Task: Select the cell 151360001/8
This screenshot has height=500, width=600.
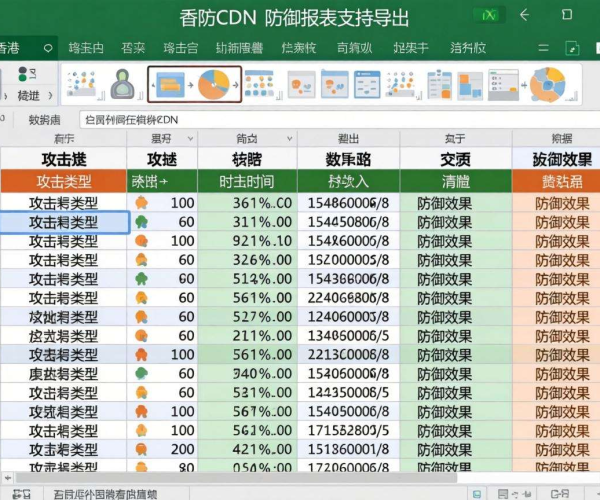Action: pos(349,449)
